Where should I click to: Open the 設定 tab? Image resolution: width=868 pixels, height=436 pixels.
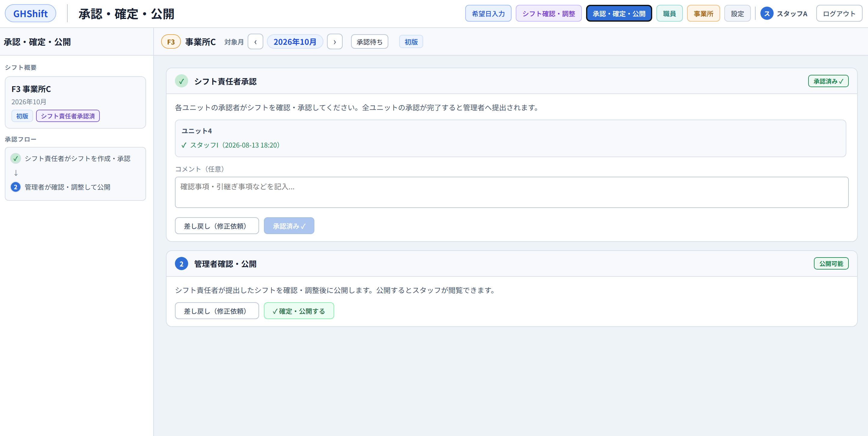[737, 14]
